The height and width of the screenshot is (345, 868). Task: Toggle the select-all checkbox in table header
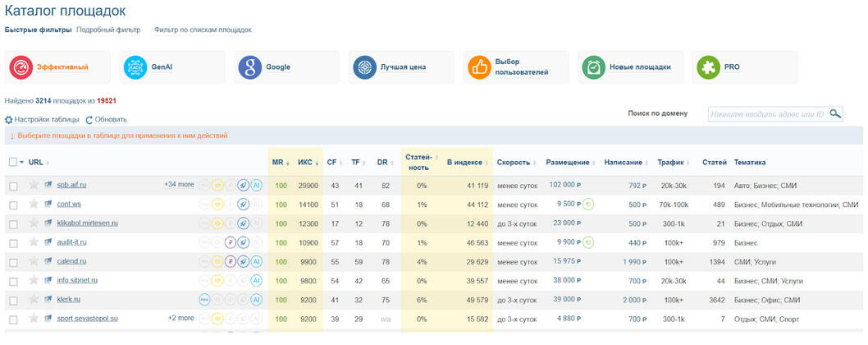[x=12, y=162]
